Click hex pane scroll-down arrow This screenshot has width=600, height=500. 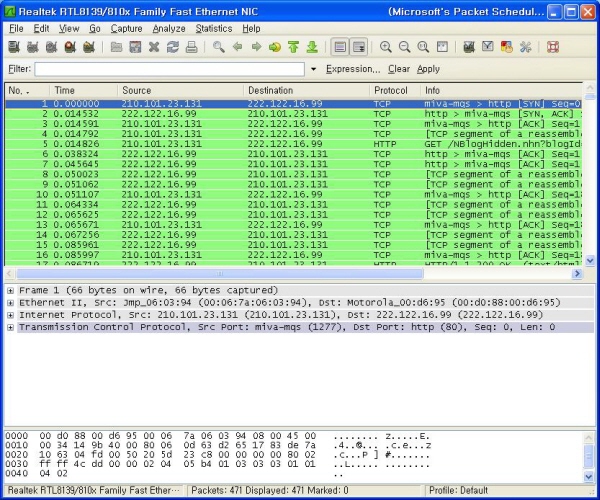pos(589,476)
